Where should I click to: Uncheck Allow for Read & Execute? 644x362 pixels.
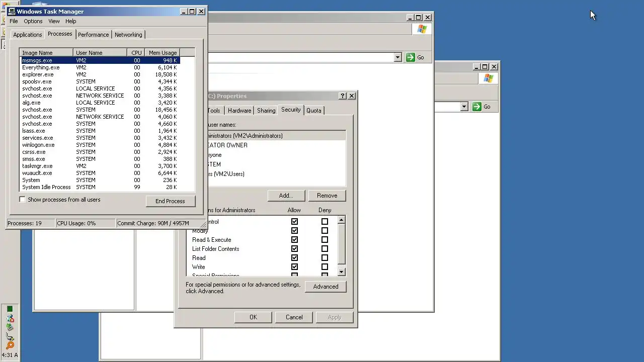click(x=294, y=240)
